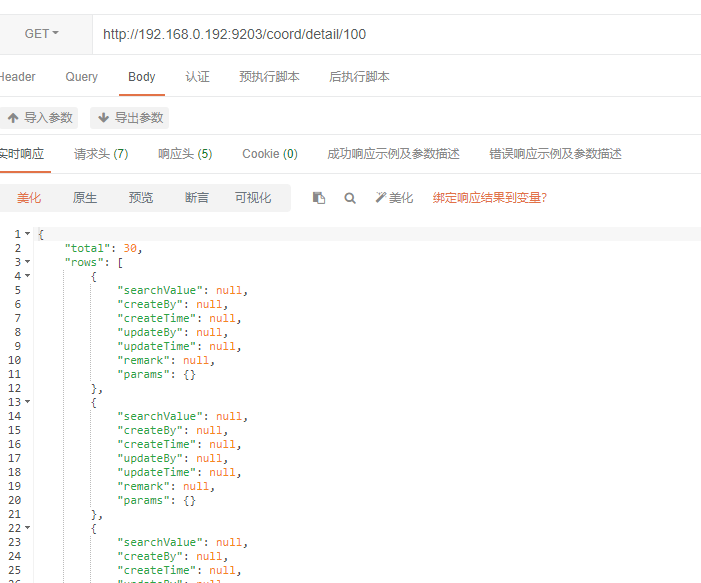Select the 原生 response view mode
The height and width of the screenshot is (583, 701).
(x=85, y=198)
